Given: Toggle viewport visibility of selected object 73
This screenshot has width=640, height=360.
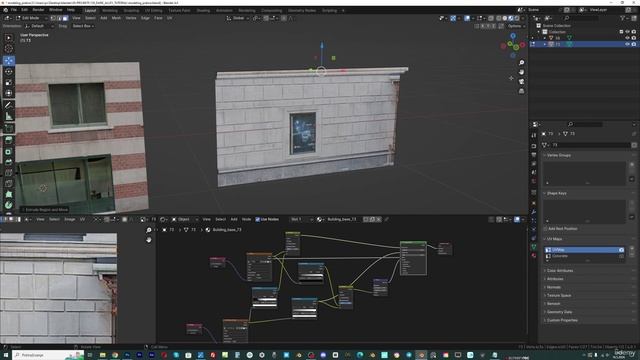Looking at the screenshot, I should coord(627,44).
